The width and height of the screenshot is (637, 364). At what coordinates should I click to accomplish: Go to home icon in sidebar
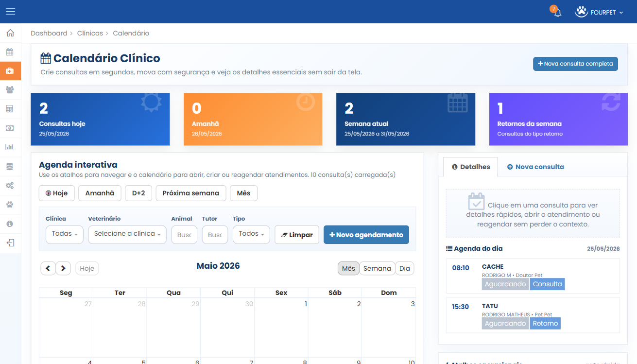point(10,33)
